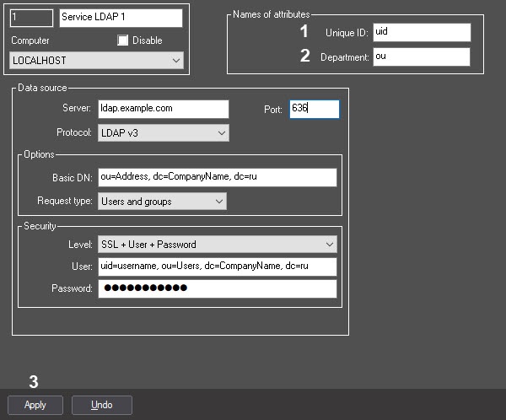
Task: Click the Server field with ldap.example.com
Action: pyautogui.click(x=164, y=109)
